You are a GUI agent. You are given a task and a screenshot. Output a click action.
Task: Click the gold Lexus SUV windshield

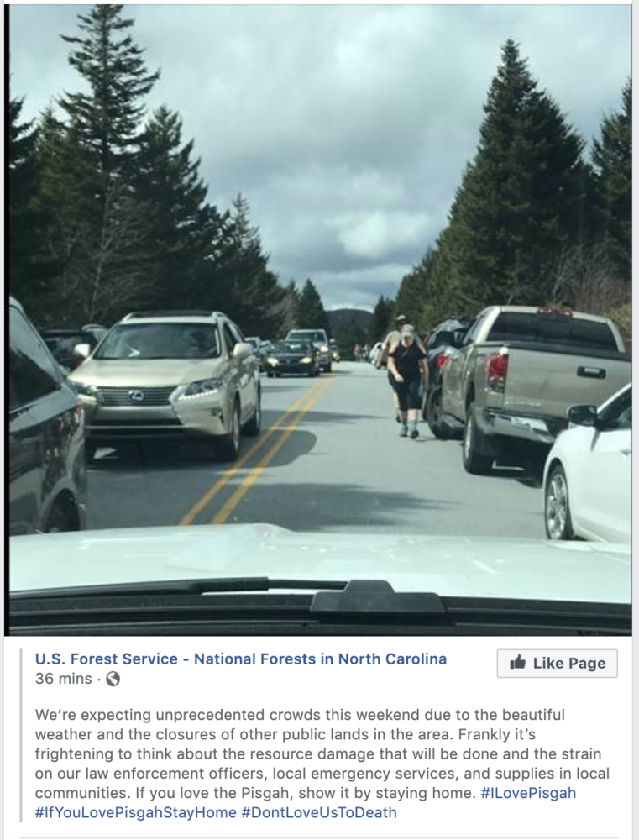[159, 341]
